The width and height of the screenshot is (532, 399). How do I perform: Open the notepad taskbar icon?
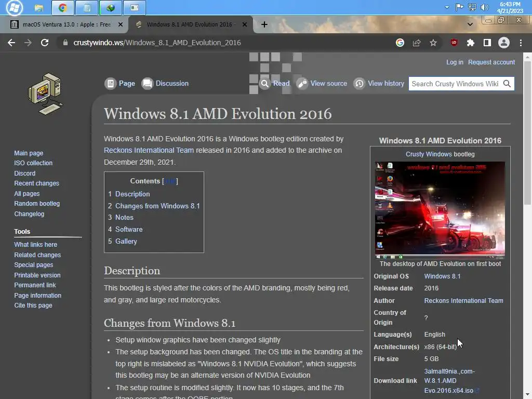coord(87,7)
